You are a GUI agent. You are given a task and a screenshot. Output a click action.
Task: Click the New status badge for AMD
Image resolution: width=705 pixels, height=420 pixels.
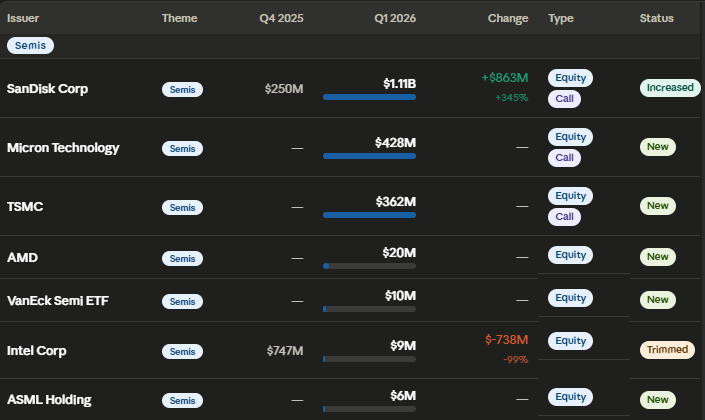(657, 257)
